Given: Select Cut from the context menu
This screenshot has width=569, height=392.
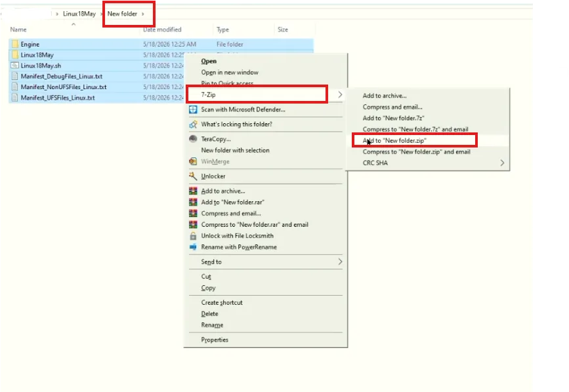Looking at the screenshot, I should click(206, 277).
